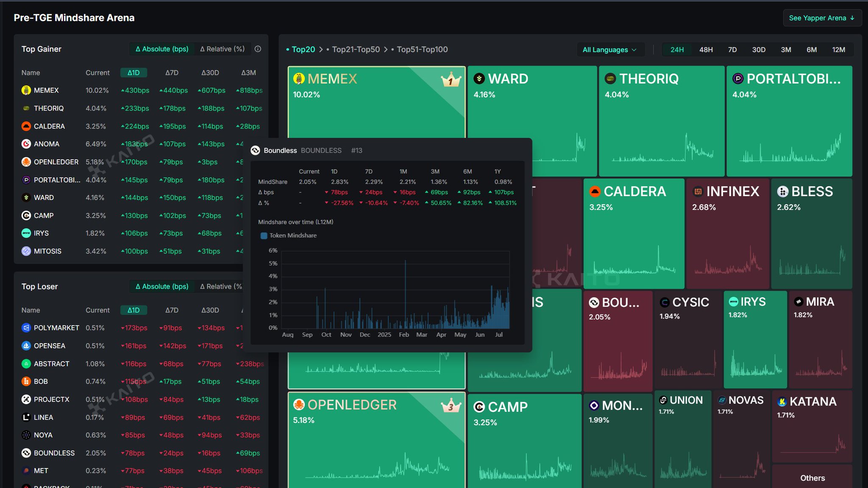Open the BLESS treemap tile
868x488 pixels.
pyautogui.click(x=812, y=233)
